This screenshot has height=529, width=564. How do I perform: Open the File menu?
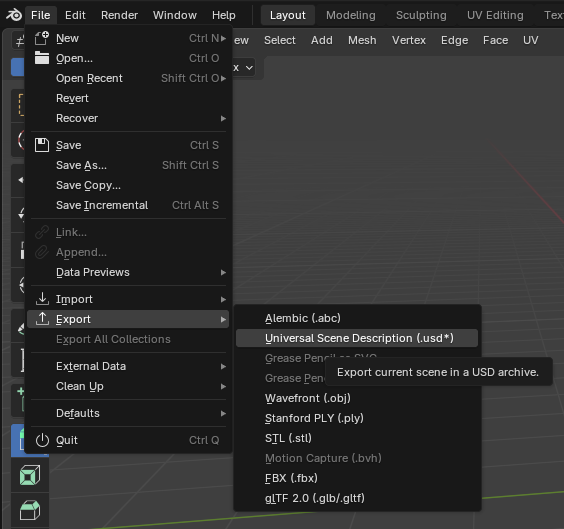(x=40, y=15)
